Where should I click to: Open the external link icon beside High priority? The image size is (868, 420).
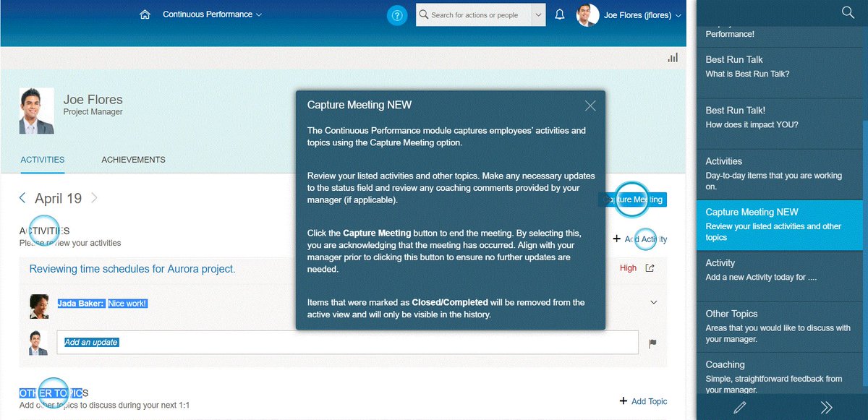click(x=650, y=267)
